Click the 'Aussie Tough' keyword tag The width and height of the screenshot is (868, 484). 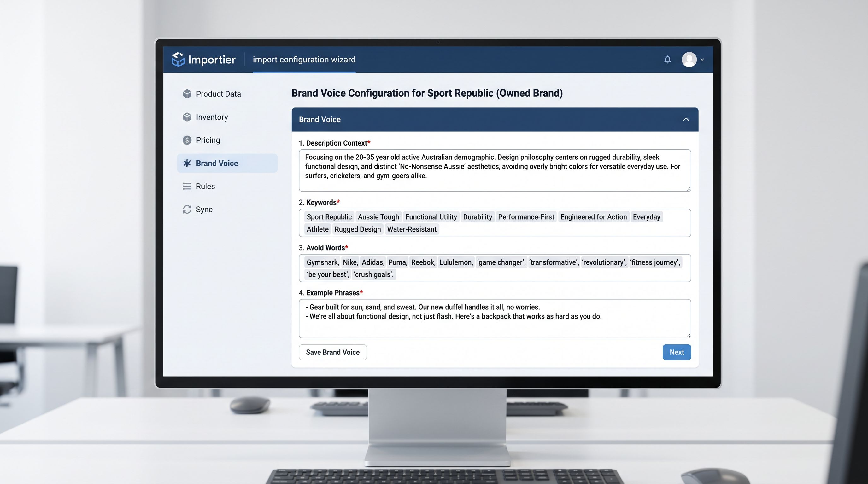[378, 217]
